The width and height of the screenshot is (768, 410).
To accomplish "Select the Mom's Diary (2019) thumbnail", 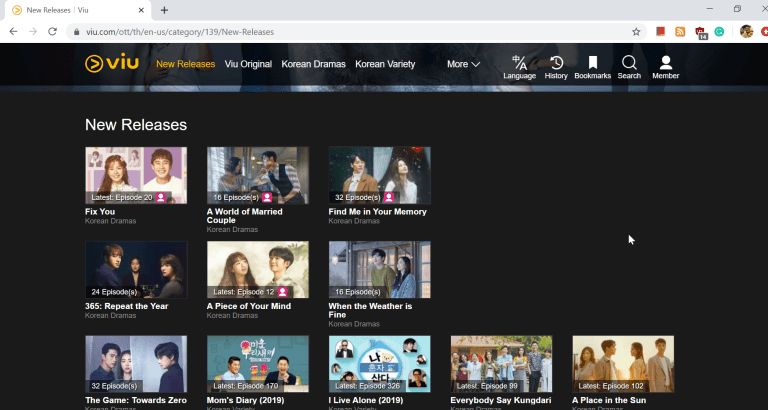I will [257, 363].
